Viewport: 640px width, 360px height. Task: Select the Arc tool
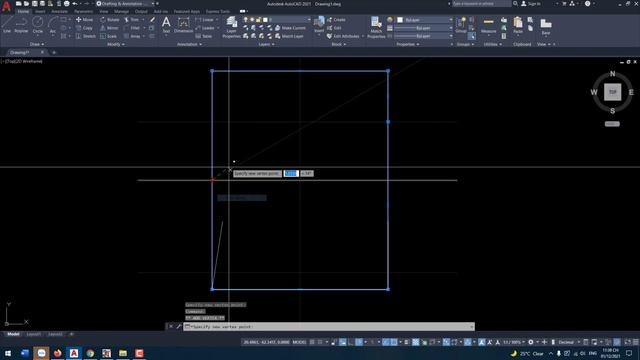coord(53,24)
